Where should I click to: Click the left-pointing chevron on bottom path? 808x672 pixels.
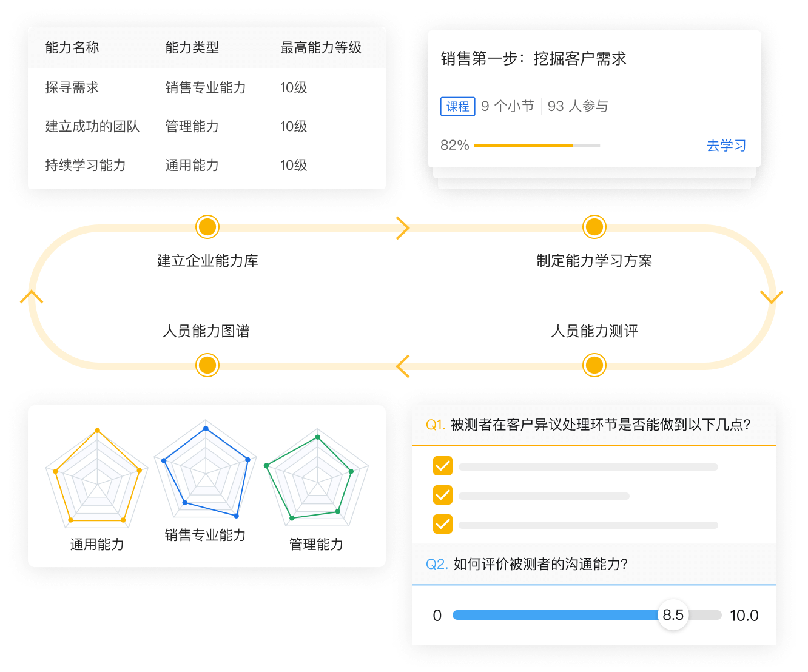(x=403, y=366)
